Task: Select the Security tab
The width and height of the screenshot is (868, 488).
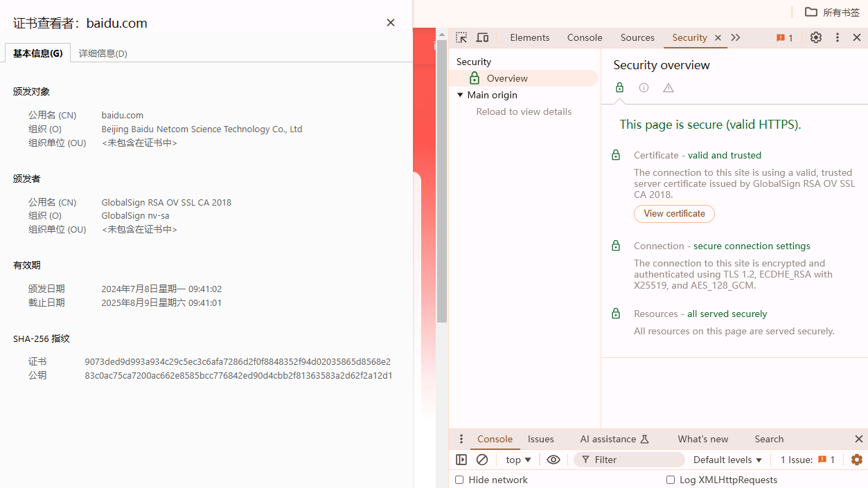Action: coord(689,37)
